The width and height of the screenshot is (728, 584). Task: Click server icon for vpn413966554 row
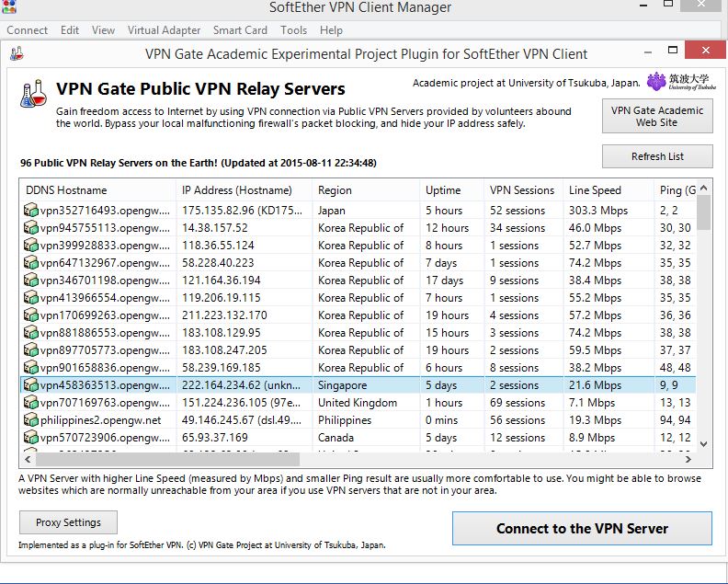[x=30, y=297]
